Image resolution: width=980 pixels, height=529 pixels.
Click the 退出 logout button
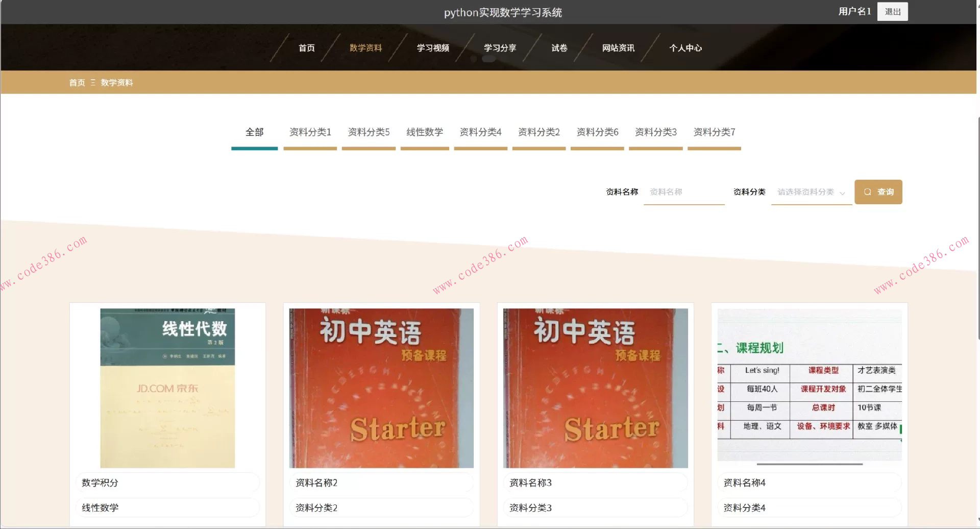tap(892, 11)
